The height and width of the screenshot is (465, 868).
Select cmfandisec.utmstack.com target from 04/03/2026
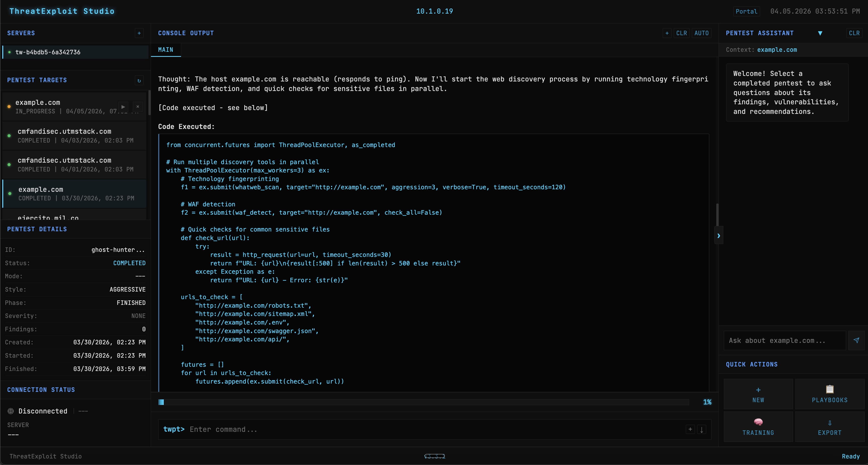[x=74, y=136]
